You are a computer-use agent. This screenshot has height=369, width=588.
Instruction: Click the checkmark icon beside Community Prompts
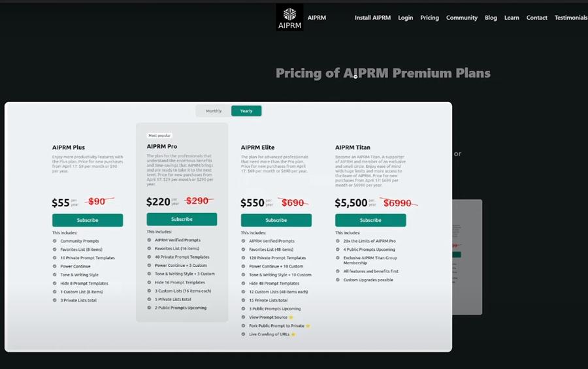(x=55, y=241)
